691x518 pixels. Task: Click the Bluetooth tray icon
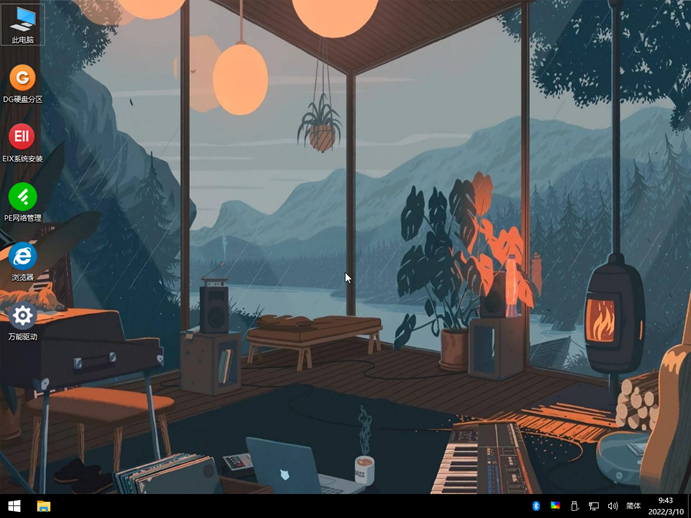click(536, 506)
